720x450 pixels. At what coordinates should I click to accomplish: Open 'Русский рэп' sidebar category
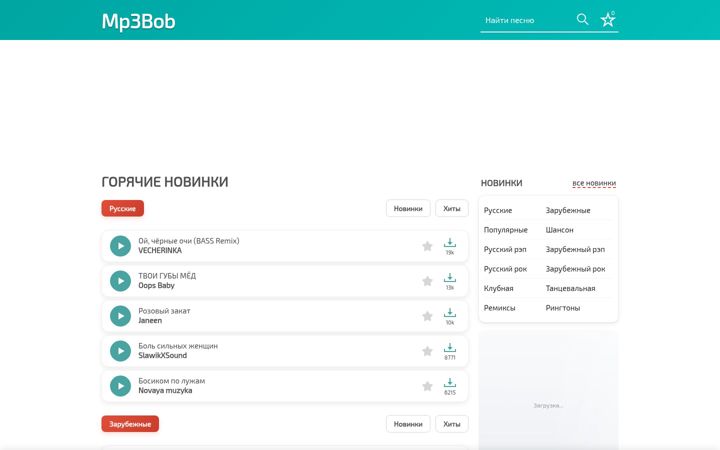tap(505, 249)
